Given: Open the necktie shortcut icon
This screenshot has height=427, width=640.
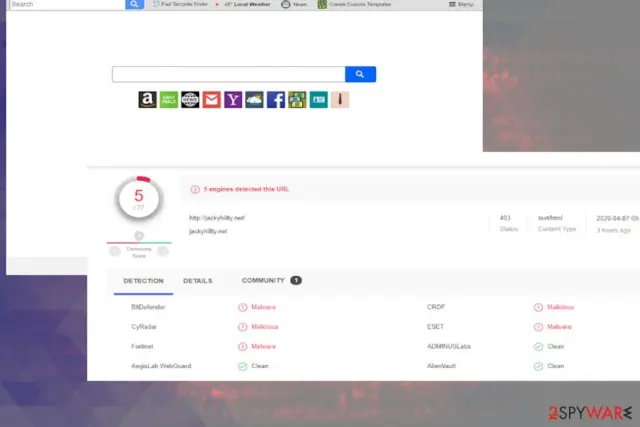Looking at the screenshot, I should pos(340,100).
